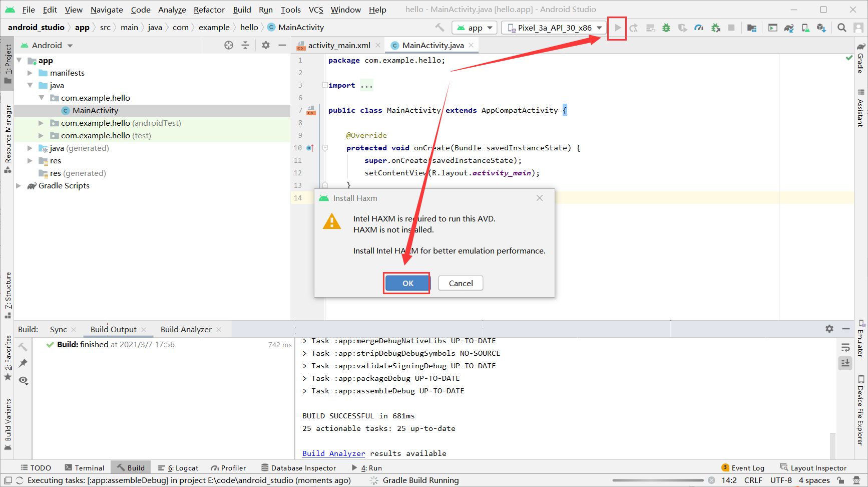Viewport: 868px width, 487px height.
Task: Click Sync Project with Gradle Files icon
Action: (x=789, y=28)
